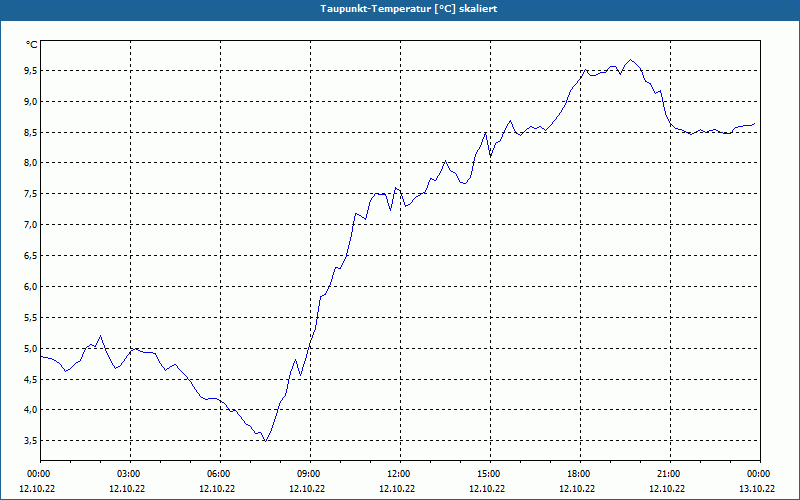
Task: Select the '6,0' y-axis label
Action: pos(31,287)
